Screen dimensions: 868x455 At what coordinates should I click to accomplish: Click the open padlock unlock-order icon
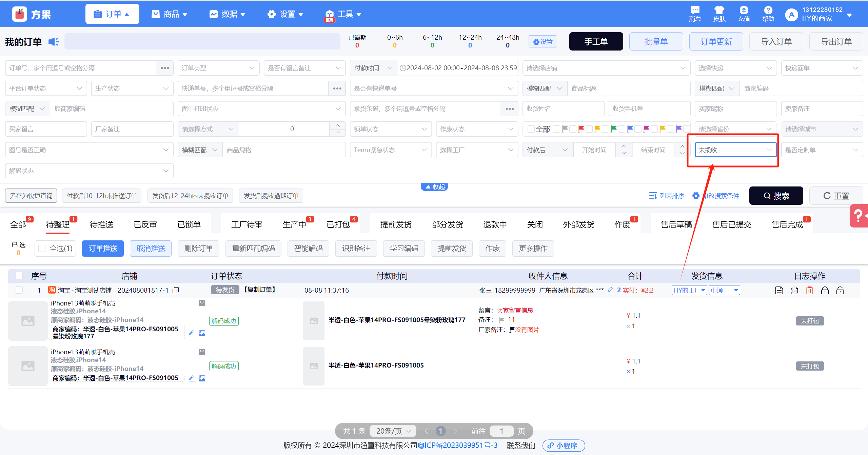pyautogui.click(x=840, y=290)
